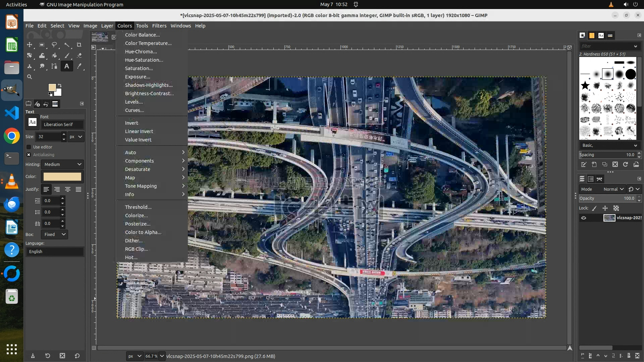Select the Paths tool
Image resolution: width=644 pixels, height=362 pixels.
point(54,66)
